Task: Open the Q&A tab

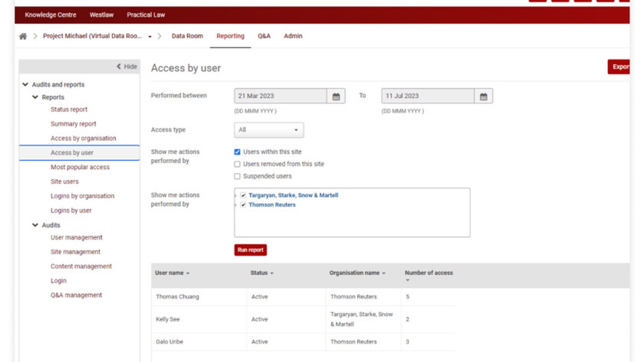Action: pyautogui.click(x=264, y=36)
